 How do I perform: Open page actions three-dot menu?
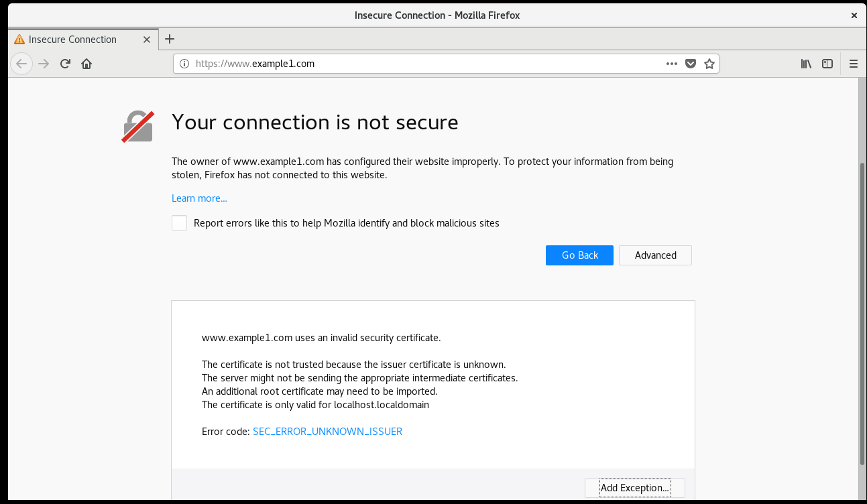[672, 64]
